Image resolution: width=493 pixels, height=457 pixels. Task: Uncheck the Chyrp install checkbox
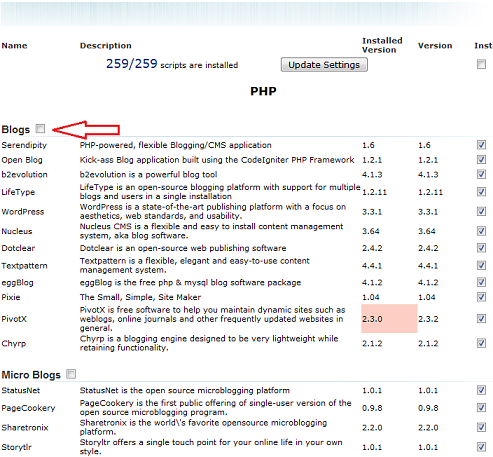(x=481, y=343)
